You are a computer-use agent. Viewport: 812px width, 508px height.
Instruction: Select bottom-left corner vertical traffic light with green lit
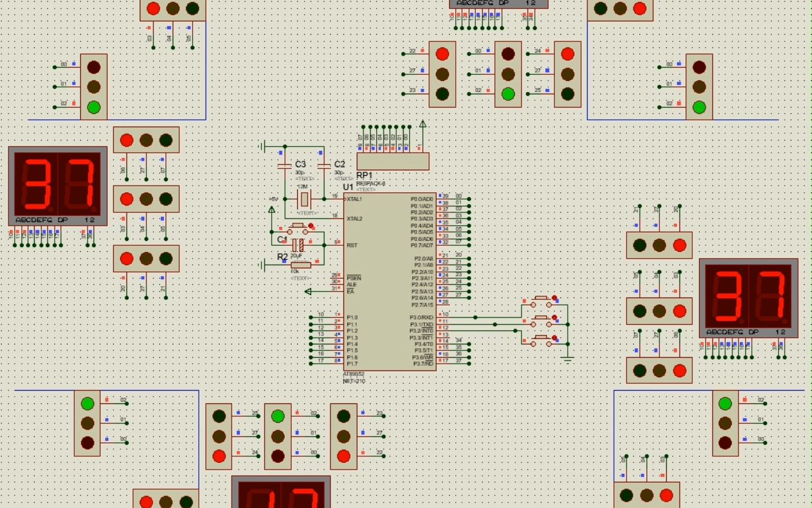pos(88,423)
